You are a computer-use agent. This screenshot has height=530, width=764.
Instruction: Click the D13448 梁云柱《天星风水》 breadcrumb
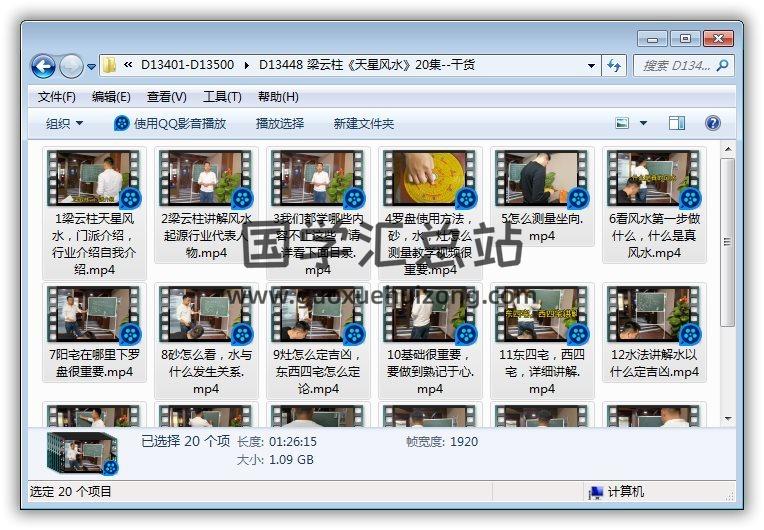(366, 65)
